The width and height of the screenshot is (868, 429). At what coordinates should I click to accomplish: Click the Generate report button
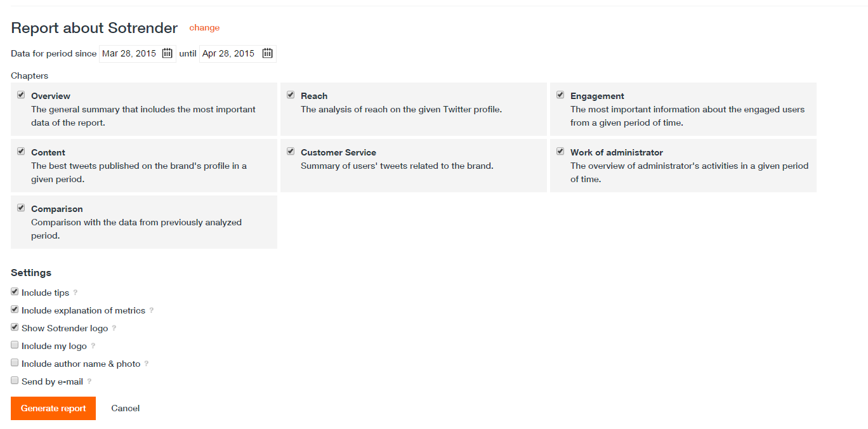click(53, 408)
